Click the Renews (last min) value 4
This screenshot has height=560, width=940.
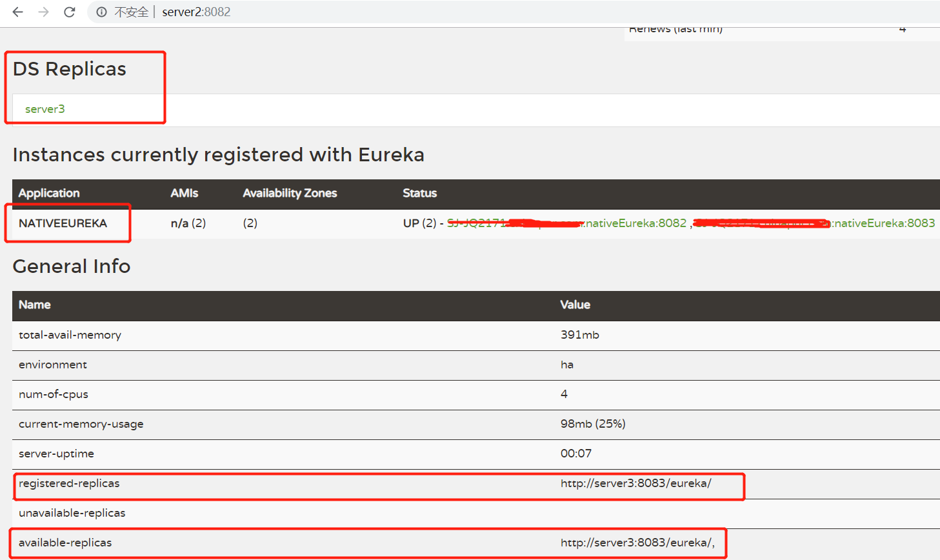tap(902, 28)
